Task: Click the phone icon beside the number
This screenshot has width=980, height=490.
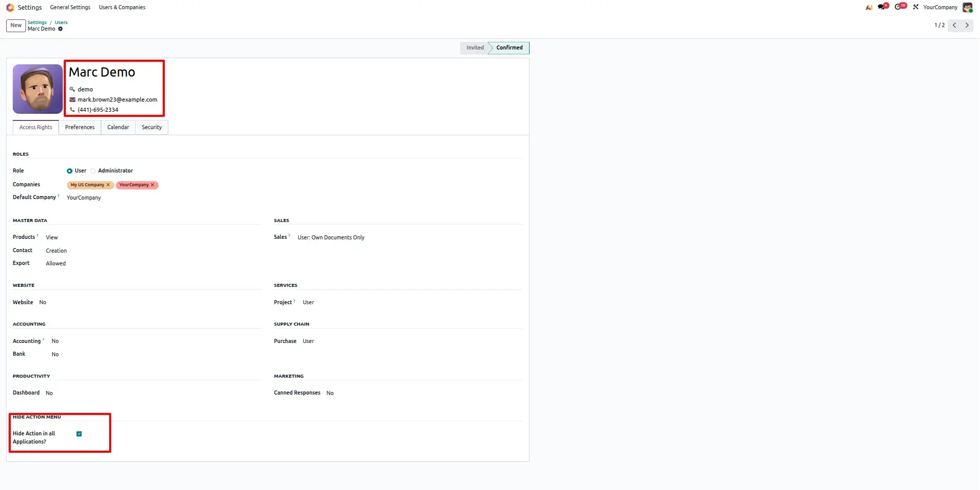Action: click(x=72, y=110)
